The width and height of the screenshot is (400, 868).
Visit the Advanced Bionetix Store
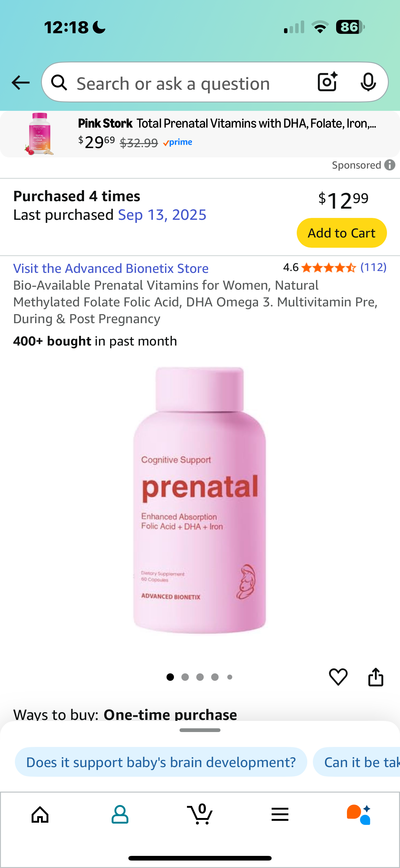111,269
